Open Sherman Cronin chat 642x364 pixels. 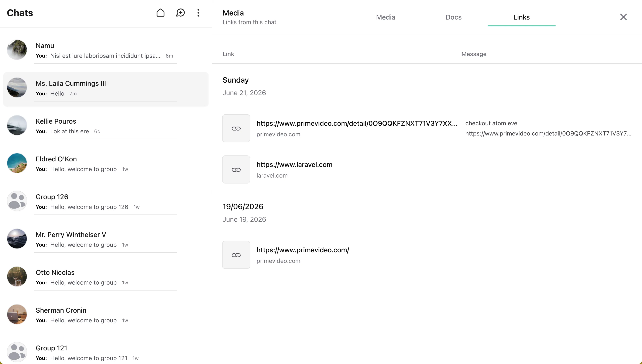point(106,316)
